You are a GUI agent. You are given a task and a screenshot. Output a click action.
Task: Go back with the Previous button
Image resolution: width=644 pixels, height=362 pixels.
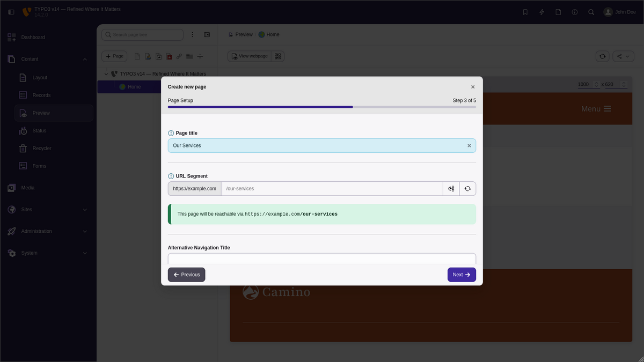tap(186, 275)
